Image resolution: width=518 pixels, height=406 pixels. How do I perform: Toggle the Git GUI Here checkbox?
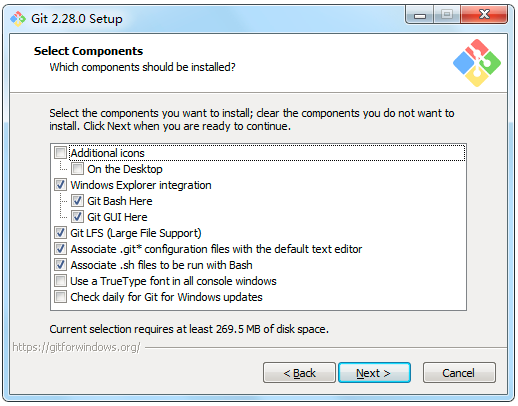[77, 217]
